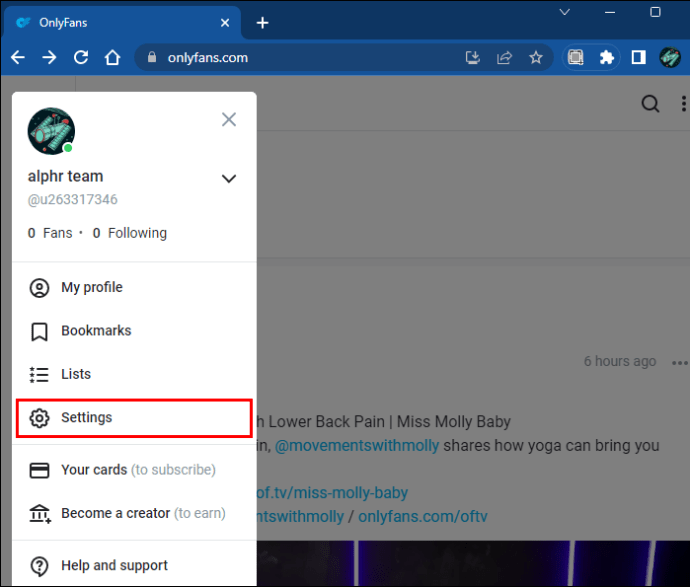This screenshot has width=690, height=587.
Task: Open the Lists icon entry
Action: pyautogui.click(x=39, y=374)
